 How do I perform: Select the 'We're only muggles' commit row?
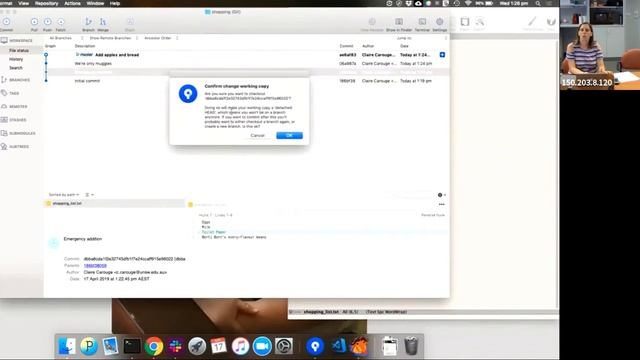pyautogui.click(x=247, y=64)
